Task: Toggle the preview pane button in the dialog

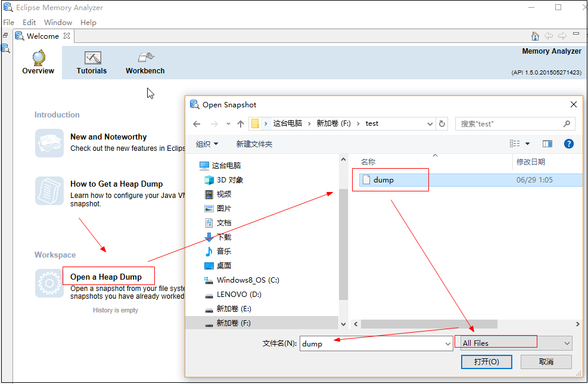Action: pyautogui.click(x=547, y=144)
